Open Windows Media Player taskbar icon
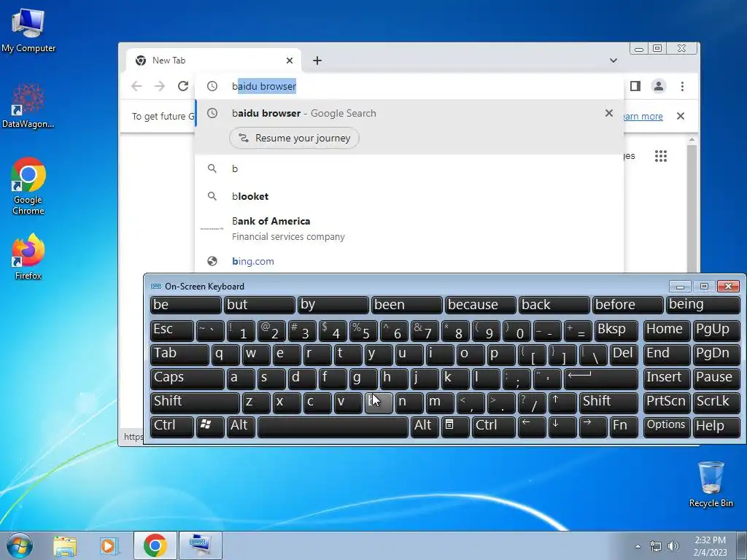The width and height of the screenshot is (747, 560). [x=109, y=545]
